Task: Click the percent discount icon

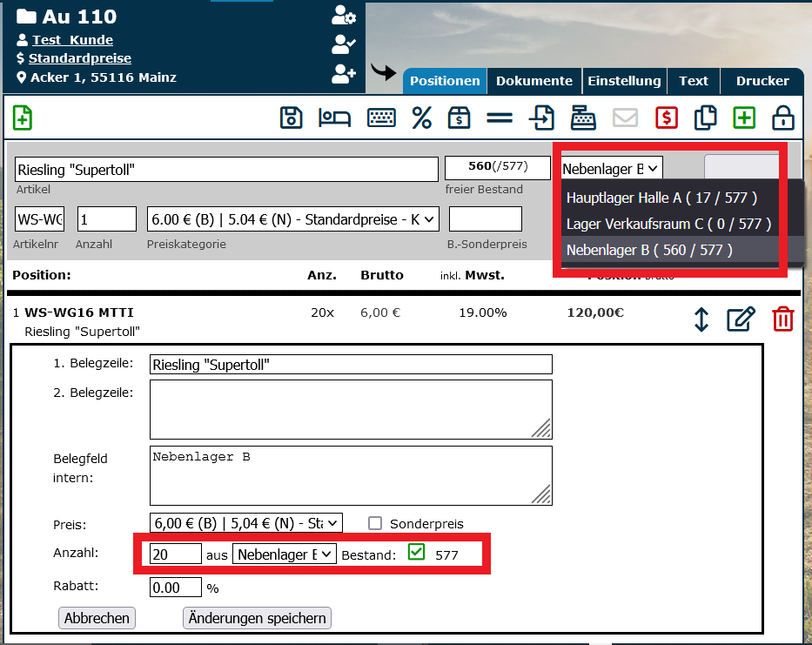Action: [x=422, y=118]
